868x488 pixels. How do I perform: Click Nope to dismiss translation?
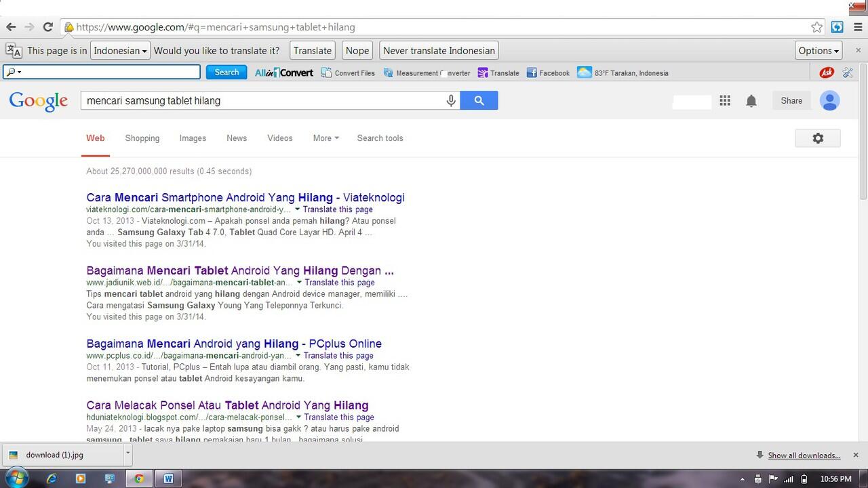[357, 50]
